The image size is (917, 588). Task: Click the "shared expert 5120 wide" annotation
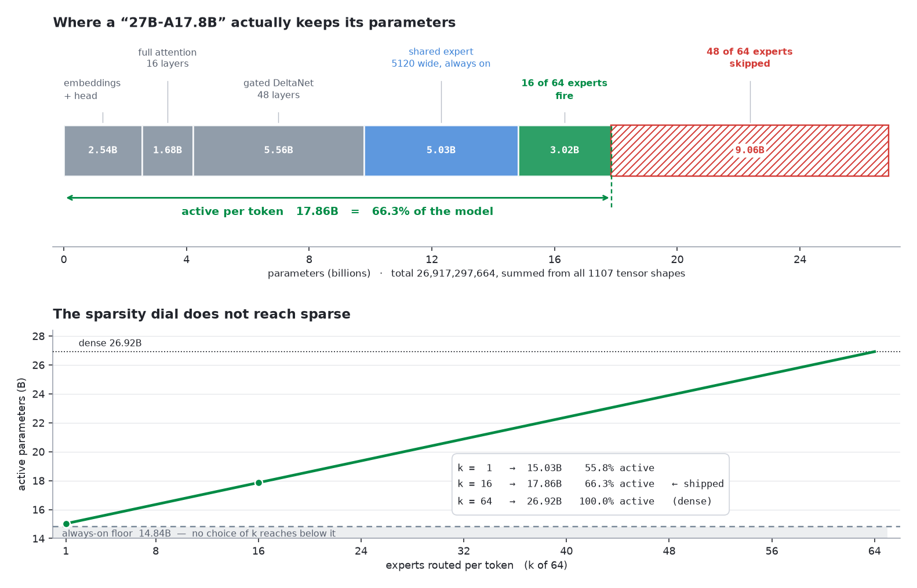[441, 57]
